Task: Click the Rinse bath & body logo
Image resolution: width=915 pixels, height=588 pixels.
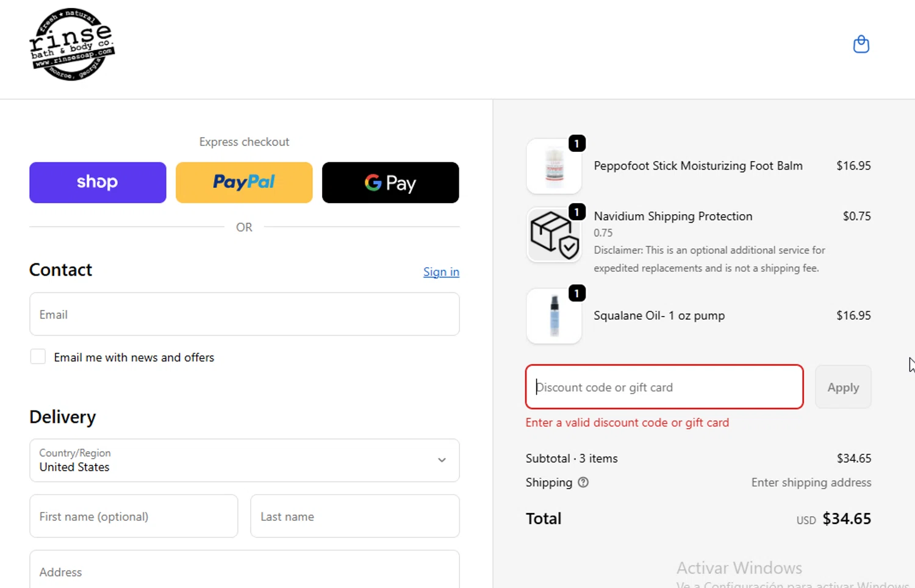Action: click(x=72, y=45)
